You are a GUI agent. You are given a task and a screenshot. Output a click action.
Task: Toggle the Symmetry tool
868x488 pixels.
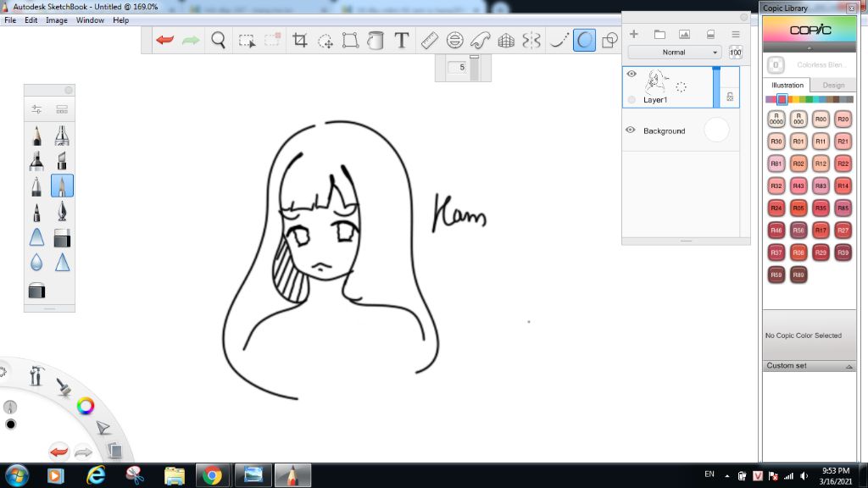click(531, 41)
